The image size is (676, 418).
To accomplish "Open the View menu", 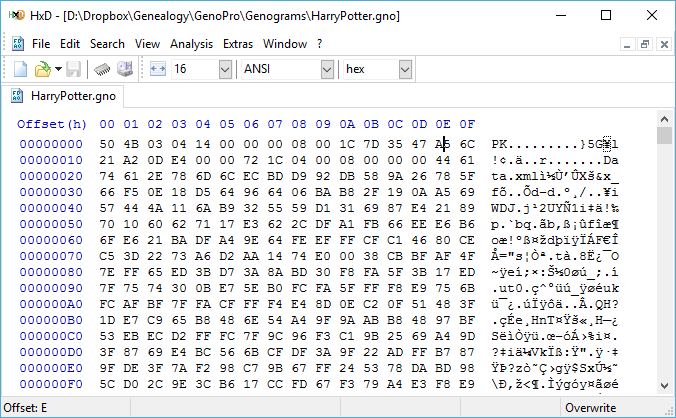I will (147, 44).
